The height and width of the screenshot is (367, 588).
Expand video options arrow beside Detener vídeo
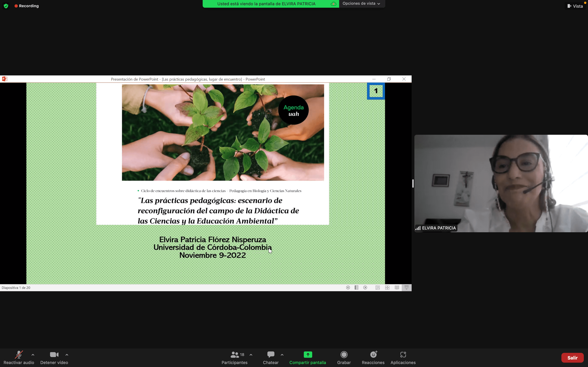pos(67,355)
